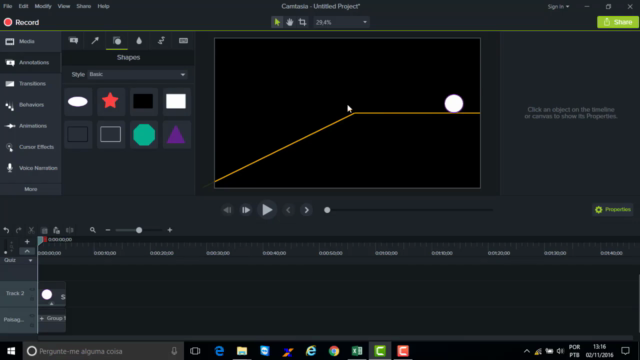Open the canvas zoom 29,4% dropdown
The image size is (640, 360).
(341, 22)
